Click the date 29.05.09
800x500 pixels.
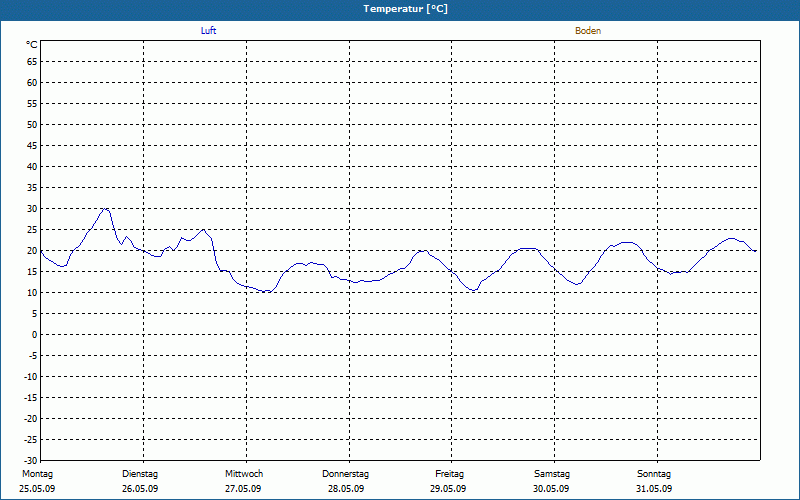pyautogui.click(x=448, y=489)
